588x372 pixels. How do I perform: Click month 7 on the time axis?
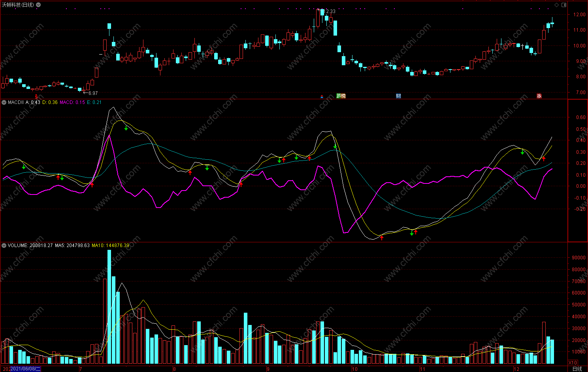[x=81, y=369]
